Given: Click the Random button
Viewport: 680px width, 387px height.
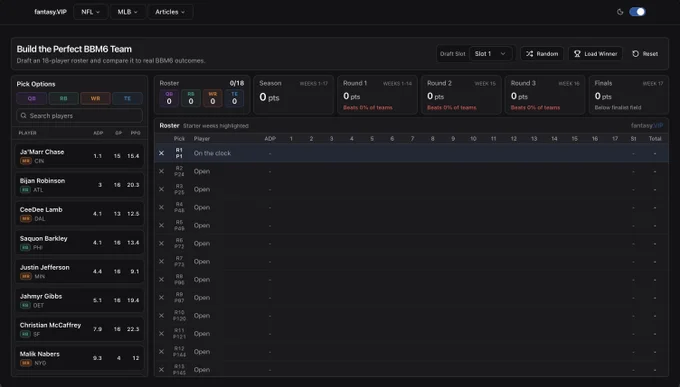Looking at the screenshot, I should tap(542, 54).
